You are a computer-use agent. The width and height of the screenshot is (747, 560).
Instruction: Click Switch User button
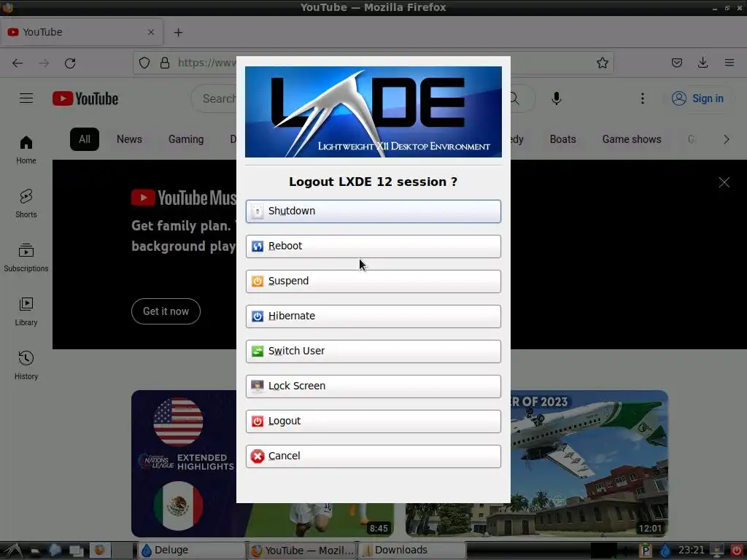(373, 351)
